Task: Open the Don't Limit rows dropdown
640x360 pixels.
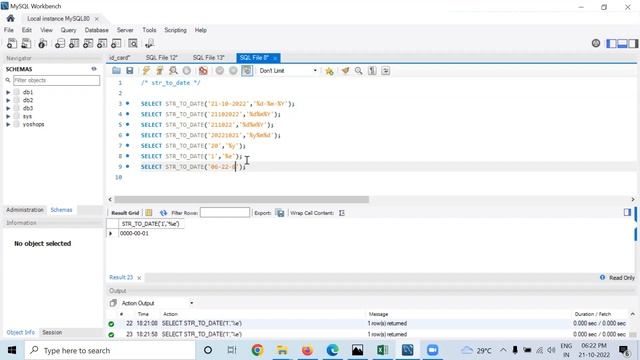Action: click(288, 71)
